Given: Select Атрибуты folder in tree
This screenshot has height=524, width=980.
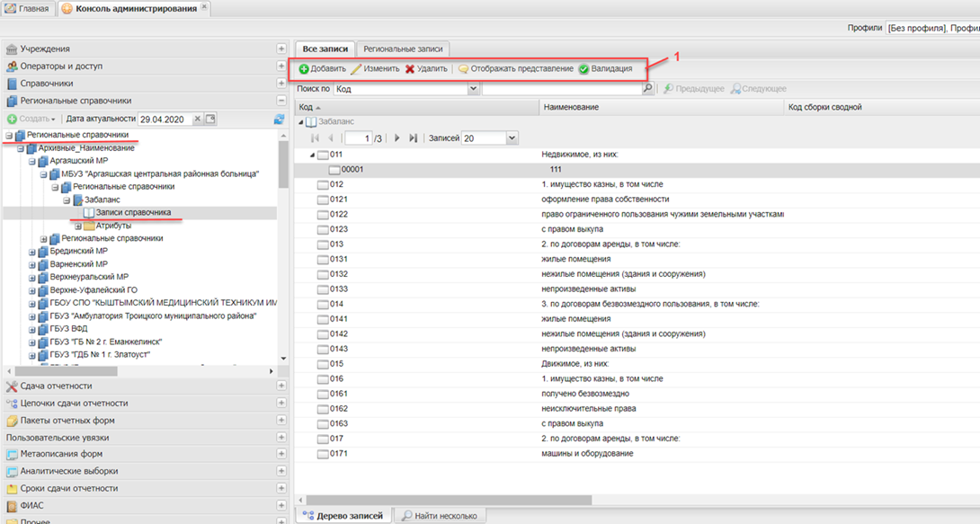Looking at the screenshot, I should (113, 226).
